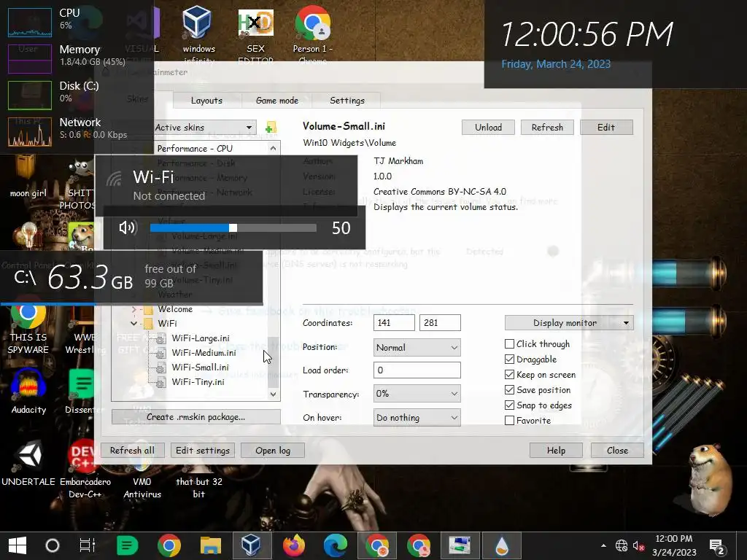
Task: Open the Transparency dropdown
Action: [x=417, y=393]
